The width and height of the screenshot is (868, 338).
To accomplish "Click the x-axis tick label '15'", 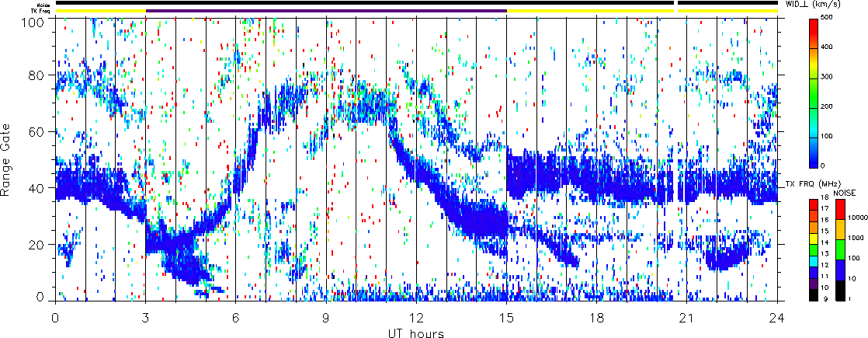I will [x=506, y=319].
